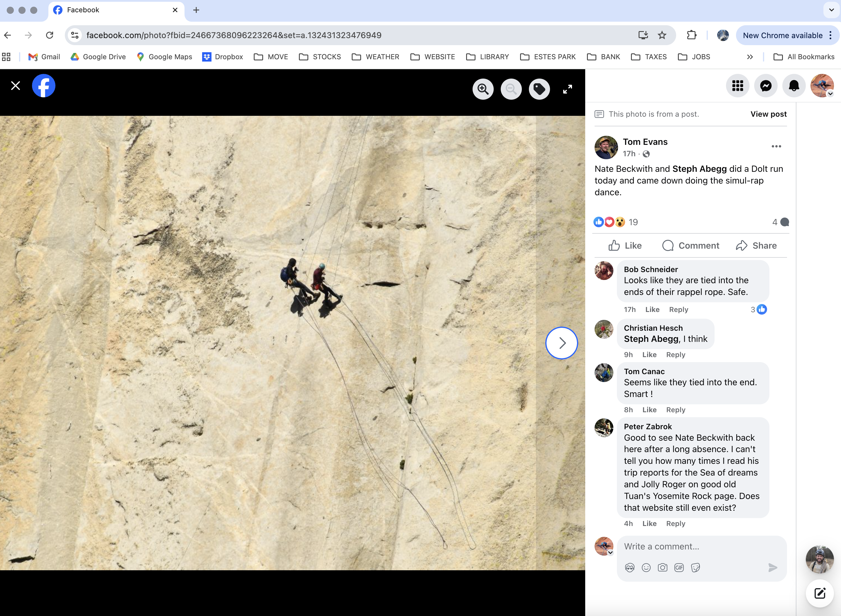Like Peter Zabrok's comment
The image size is (841, 616).
pos(649,524)
